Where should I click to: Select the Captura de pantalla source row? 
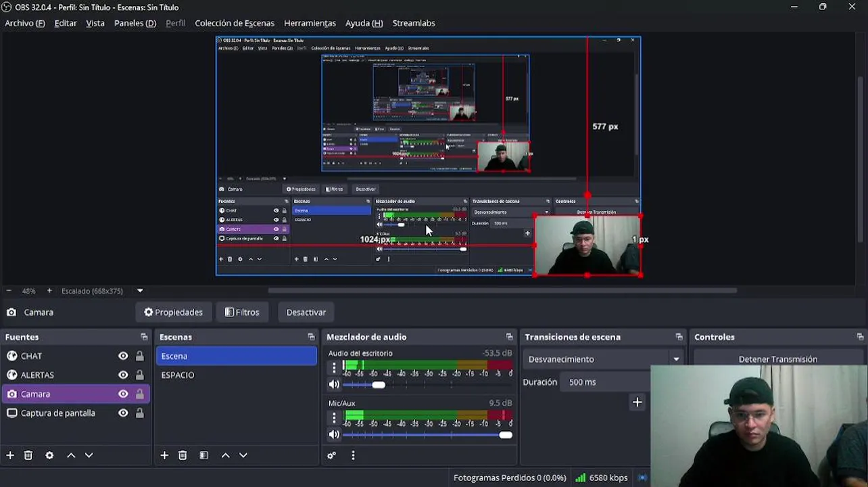coord(76,413)
